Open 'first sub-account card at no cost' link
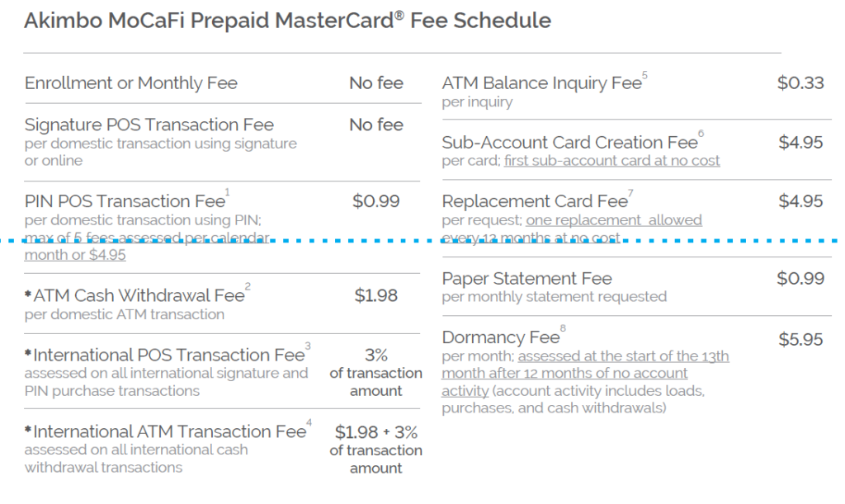Screen dimensions: 845x504 (x=611, y=161)
